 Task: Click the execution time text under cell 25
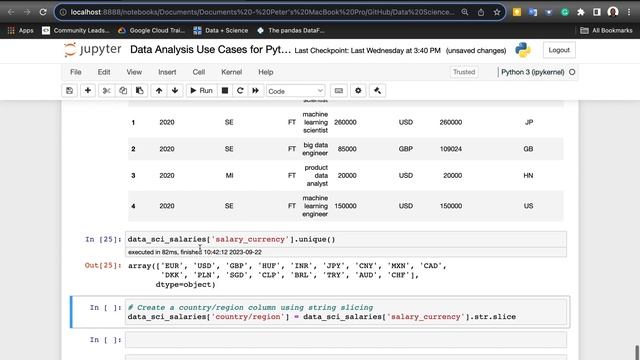195,252
